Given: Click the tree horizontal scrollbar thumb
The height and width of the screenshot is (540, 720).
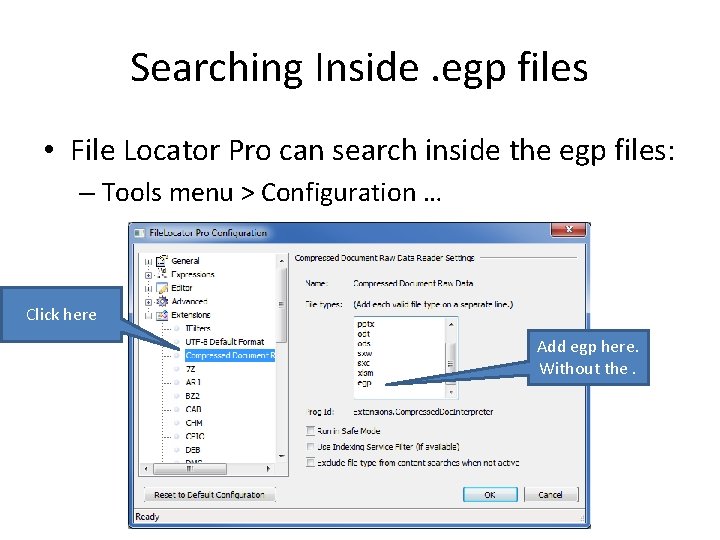Looking at the screenshot, I should [190, 469].
